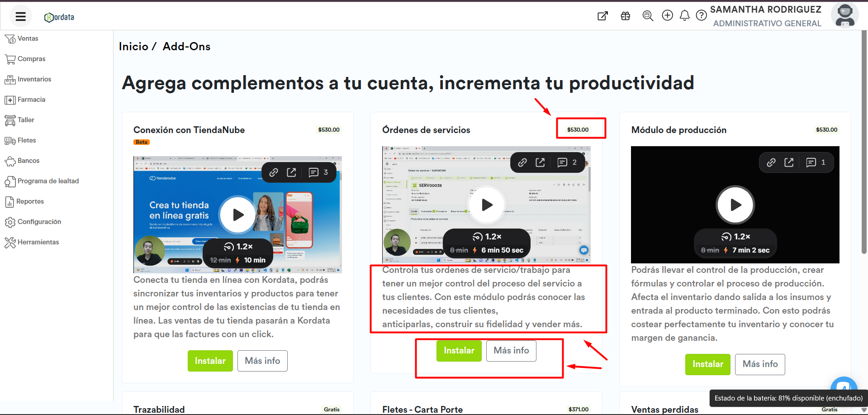
Task: Open the external link icon in header
Action: [x=602, y=16]
